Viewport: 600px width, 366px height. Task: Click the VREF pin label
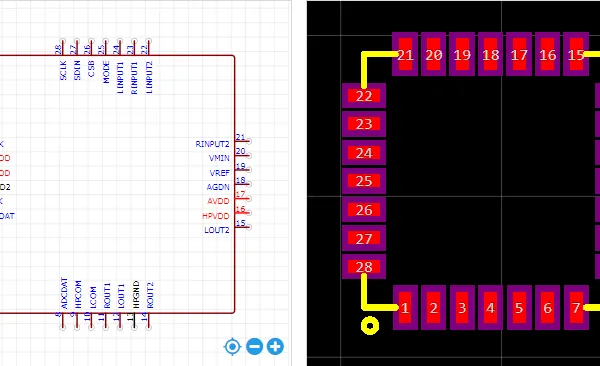[x=220, y=173]
